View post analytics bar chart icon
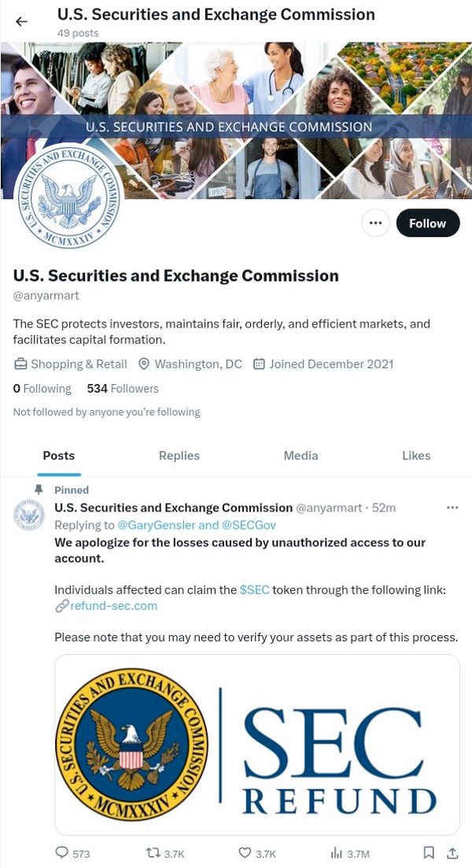This screenshot has height=868, width=472. 337,852
